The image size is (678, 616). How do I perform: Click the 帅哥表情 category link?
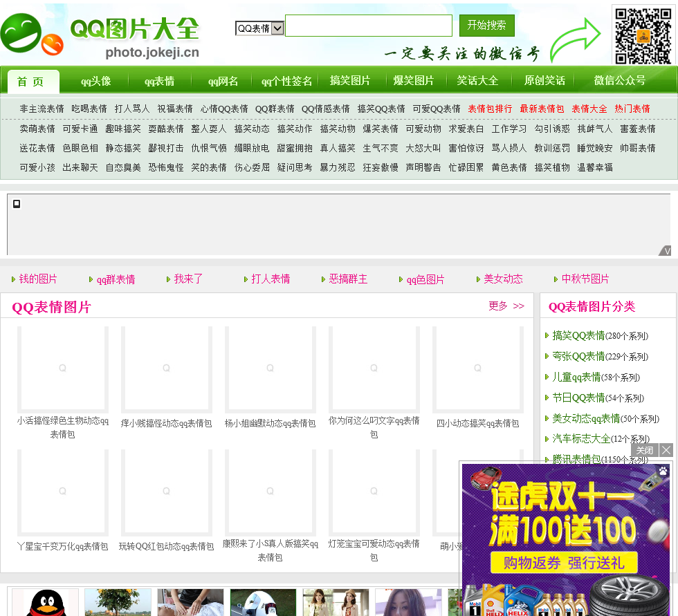tap(638, 148)
